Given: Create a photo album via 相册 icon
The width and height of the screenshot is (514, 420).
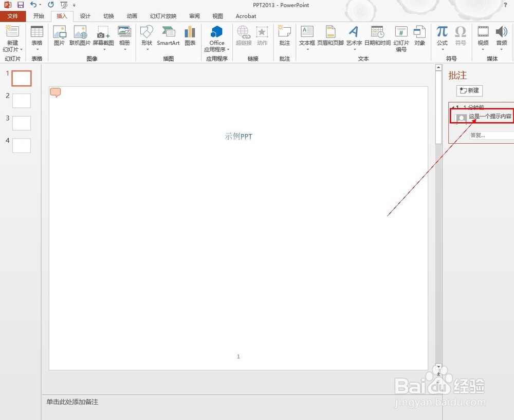Looking at the screenshot, I should [x=124, y=32].
